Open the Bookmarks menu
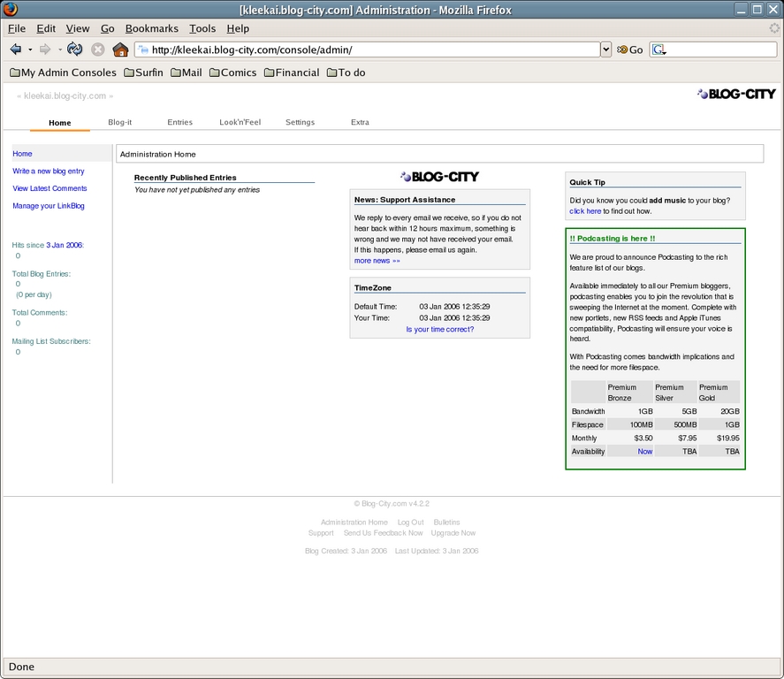The image size is (784, 679). click(151, 28)
